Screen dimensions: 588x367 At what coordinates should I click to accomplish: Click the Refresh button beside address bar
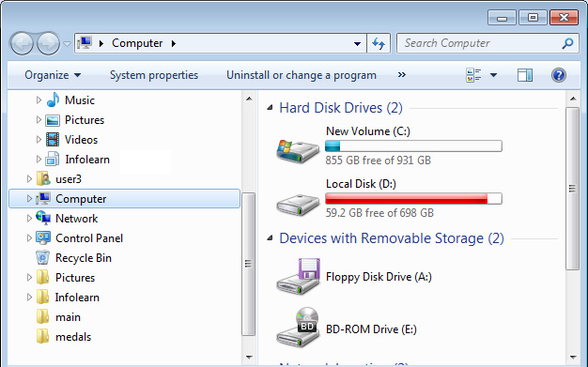pos(379,43)
